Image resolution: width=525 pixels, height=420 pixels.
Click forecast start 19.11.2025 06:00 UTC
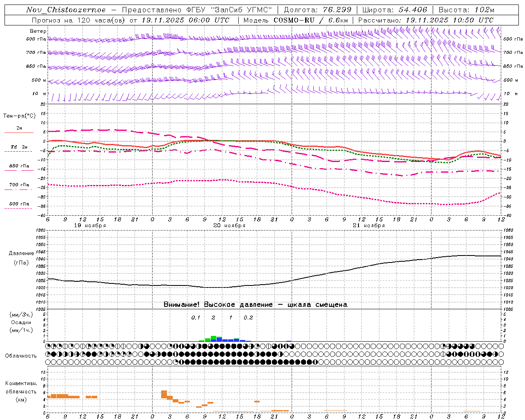tap(185, 20)
